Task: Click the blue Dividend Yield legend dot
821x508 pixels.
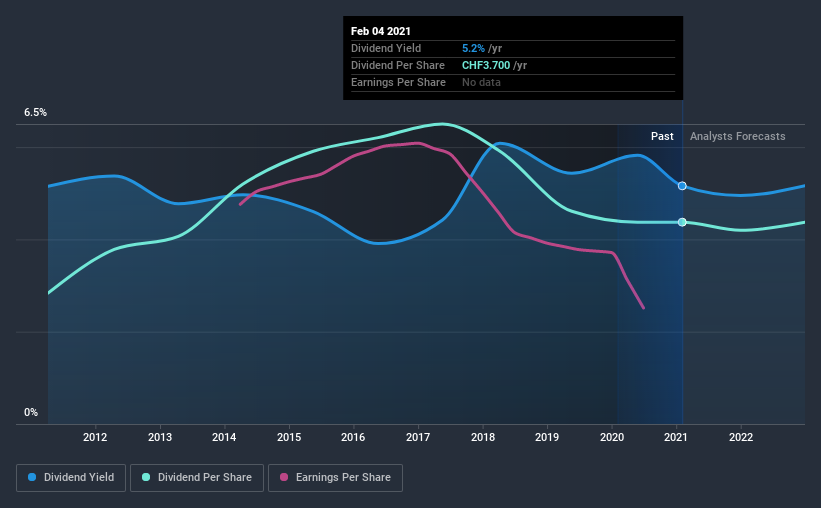Action: [32, 477]
